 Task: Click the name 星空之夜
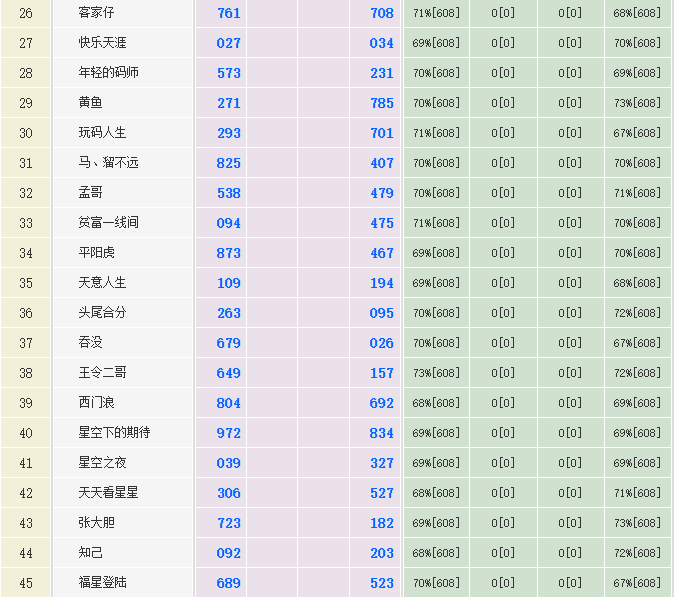pyautogui.click(x=102, y=463)
